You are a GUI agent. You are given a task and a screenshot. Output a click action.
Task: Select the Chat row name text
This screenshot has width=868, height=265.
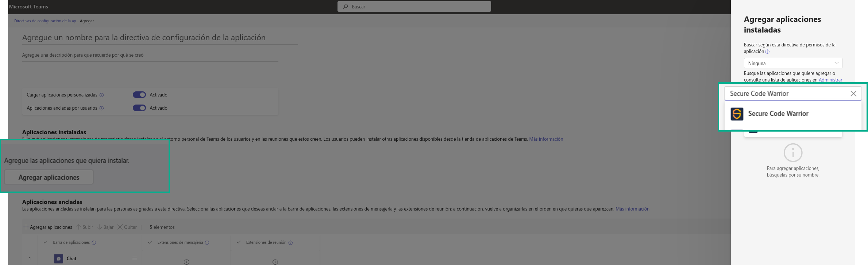[72, 258]
